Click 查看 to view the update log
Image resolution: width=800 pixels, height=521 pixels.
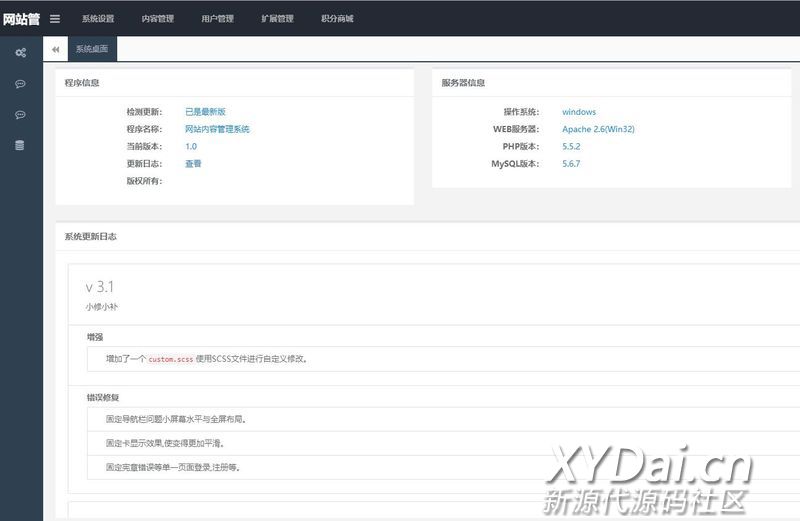[193, 163]
